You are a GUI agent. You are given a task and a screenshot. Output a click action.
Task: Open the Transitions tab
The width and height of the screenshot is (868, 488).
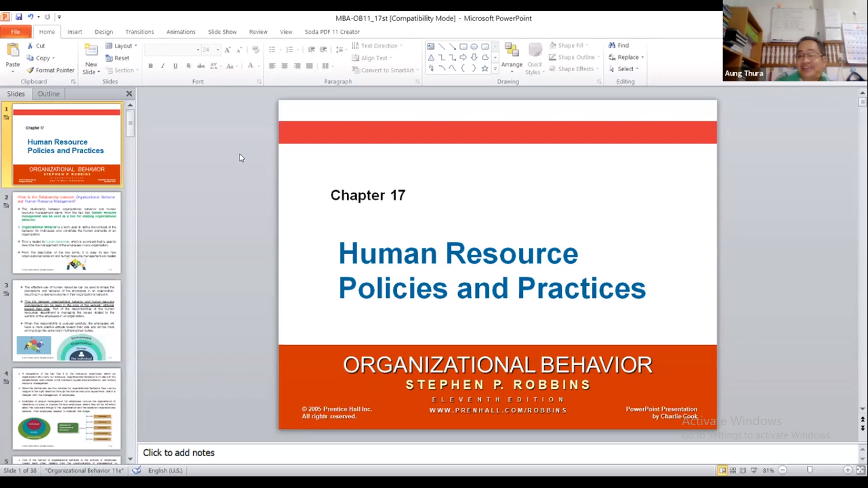(x=139, y=32)
